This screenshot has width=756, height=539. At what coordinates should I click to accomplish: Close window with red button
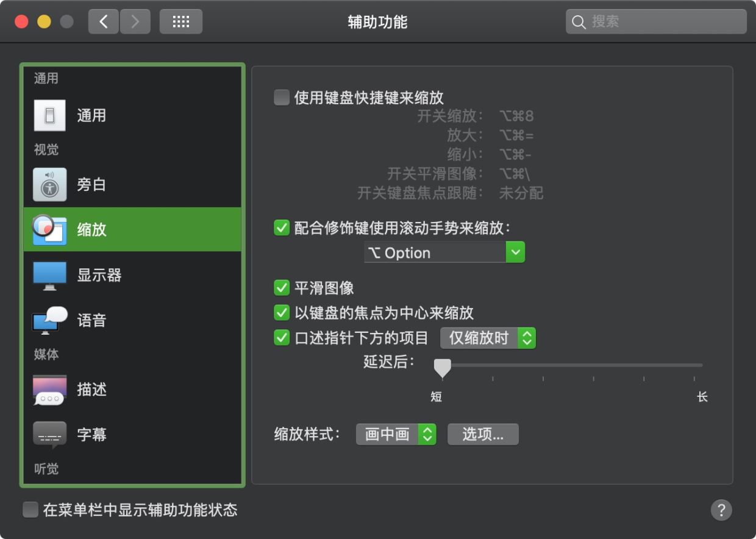22,22
